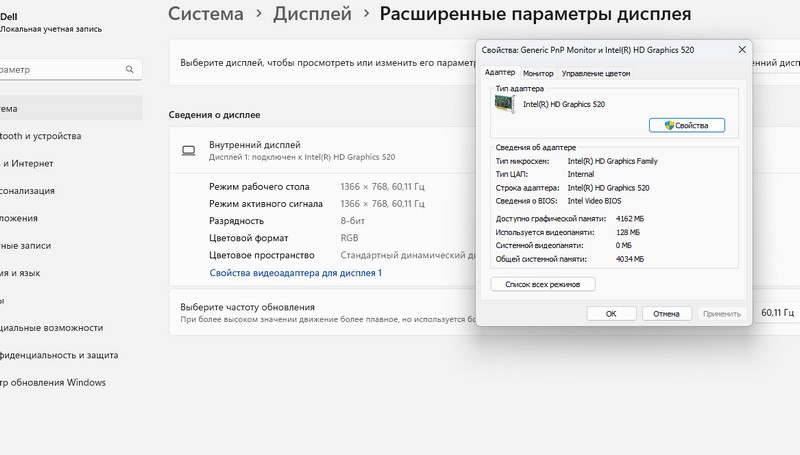The image size is (800, 455).
Task: Close the adapter properties dialog
Action: [x=741, y=49]
